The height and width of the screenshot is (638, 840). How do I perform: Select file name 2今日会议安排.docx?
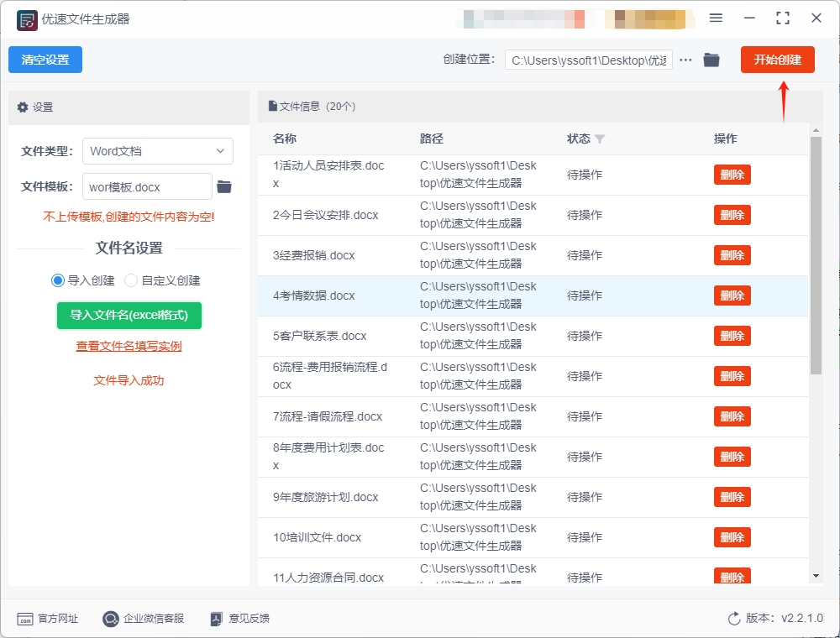326,215
